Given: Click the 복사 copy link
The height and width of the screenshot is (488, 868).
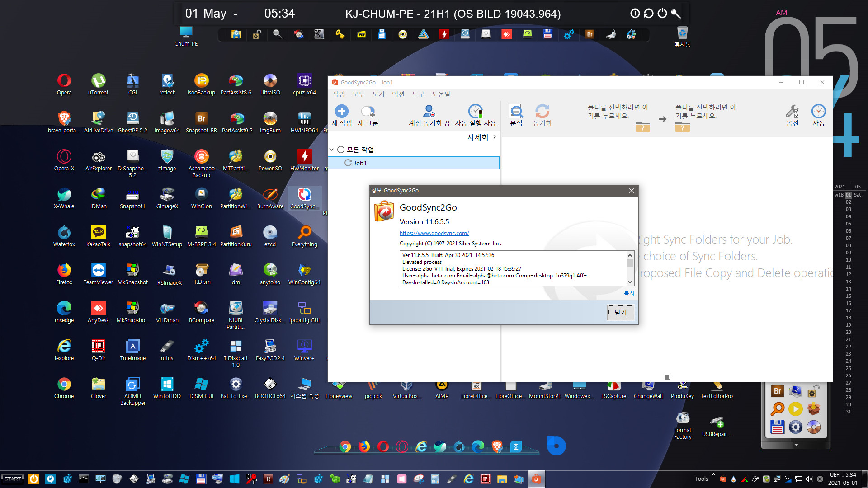Looking at the screenshot, I should 629,293.
